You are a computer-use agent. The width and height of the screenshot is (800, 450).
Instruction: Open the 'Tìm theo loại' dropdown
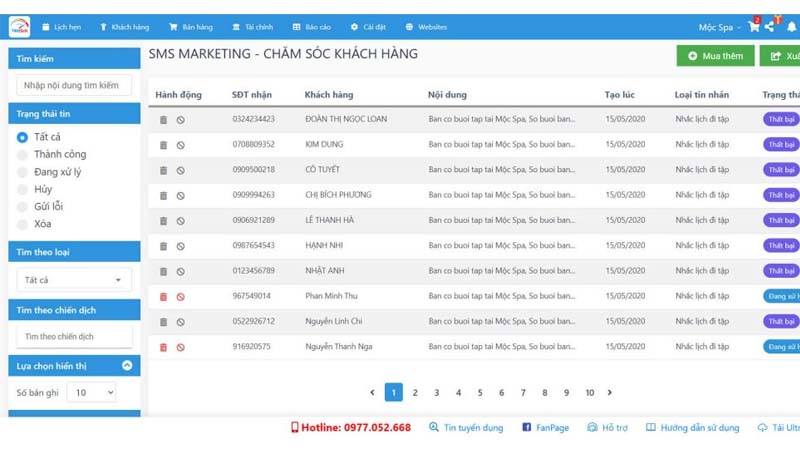point(74,280)
